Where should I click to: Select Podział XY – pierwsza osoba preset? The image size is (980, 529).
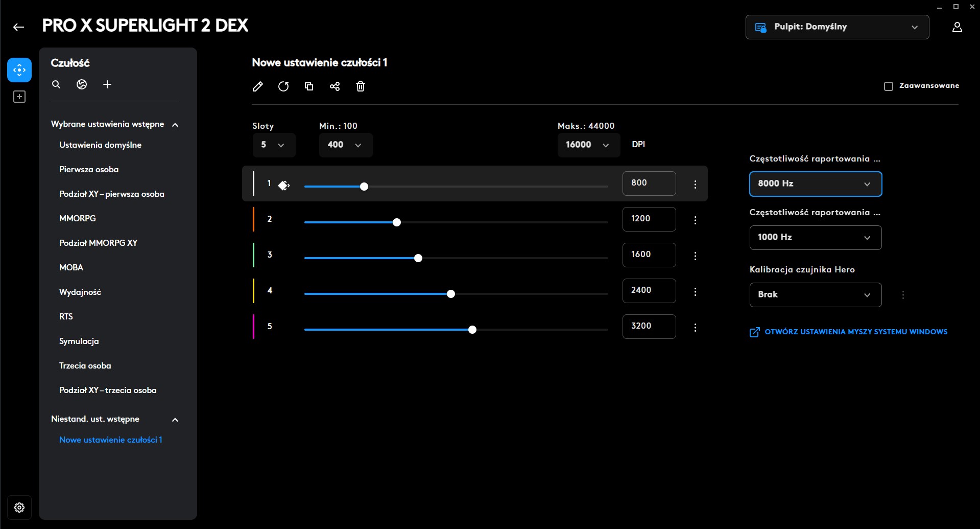pyautogui.click(x=112, y=194)
